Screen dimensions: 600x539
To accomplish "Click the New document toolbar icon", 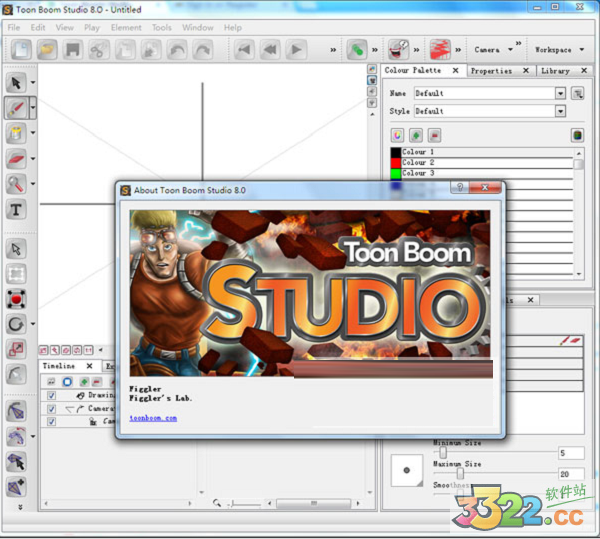I will click(x=21, y=49).
